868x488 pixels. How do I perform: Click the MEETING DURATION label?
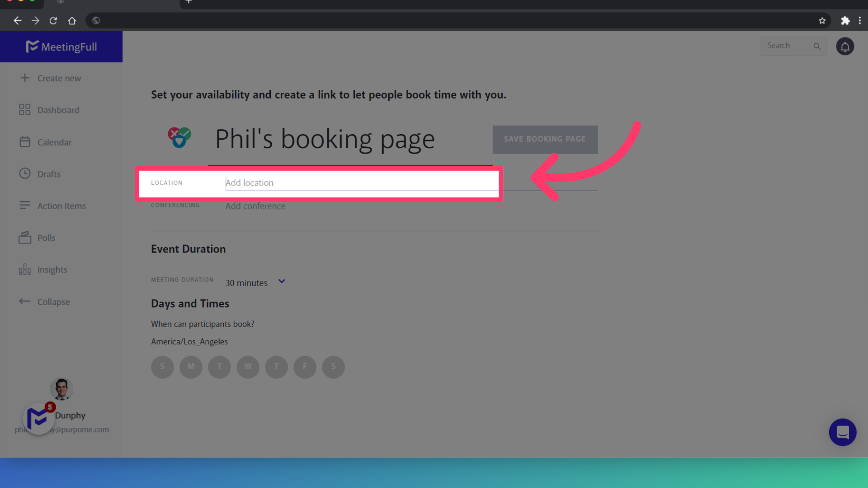pyautogui.click(x=182, y=280)
